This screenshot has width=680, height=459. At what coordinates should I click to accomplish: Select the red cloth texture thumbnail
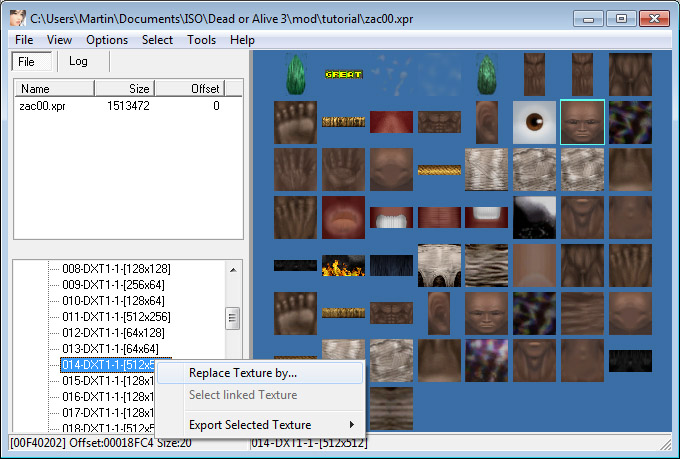pyautogui.click(x=391, y=122)
